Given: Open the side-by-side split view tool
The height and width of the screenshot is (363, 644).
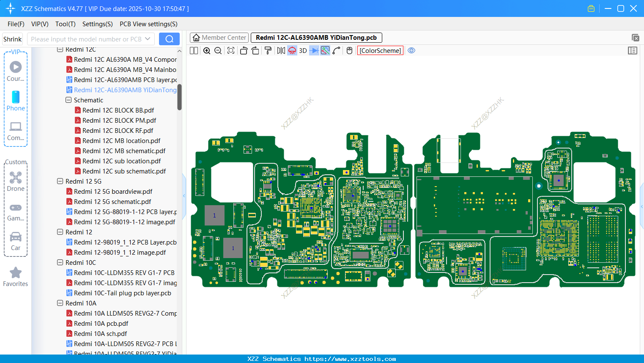Looking at the screenshot, I should (x=193, y=50).
